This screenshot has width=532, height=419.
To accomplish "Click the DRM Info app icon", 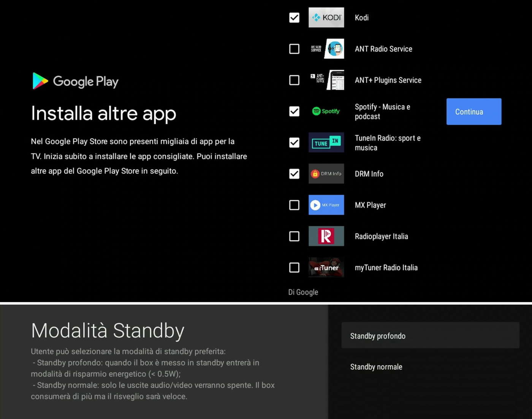I will (326, 174).
